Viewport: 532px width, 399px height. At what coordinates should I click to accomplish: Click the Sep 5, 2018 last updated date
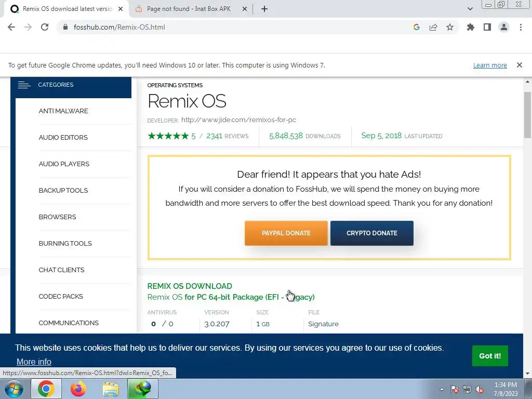381,136
